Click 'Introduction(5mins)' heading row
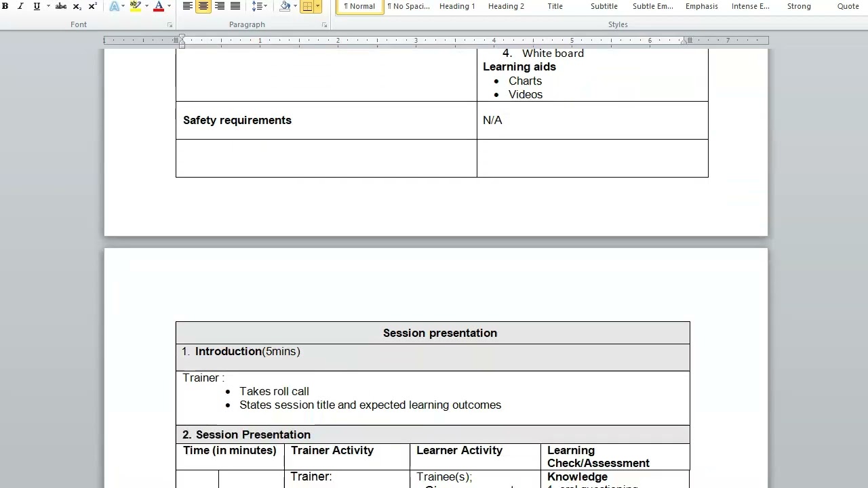This screenshot has width=868, height=488. click(x=433, y=357)
